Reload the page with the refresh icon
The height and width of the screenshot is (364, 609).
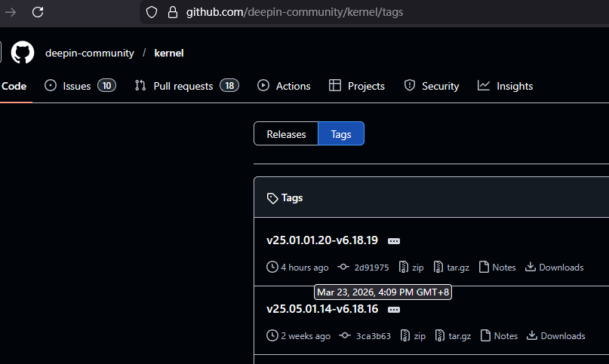click(38, 12)
